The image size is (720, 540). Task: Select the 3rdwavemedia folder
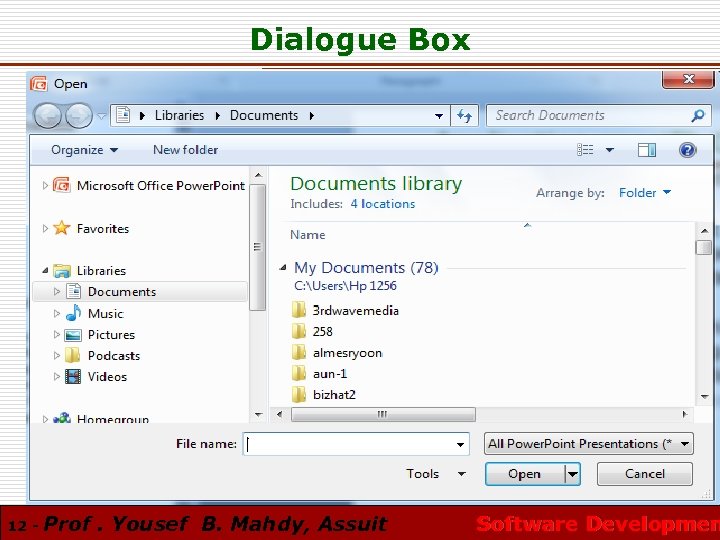[355, 310]
